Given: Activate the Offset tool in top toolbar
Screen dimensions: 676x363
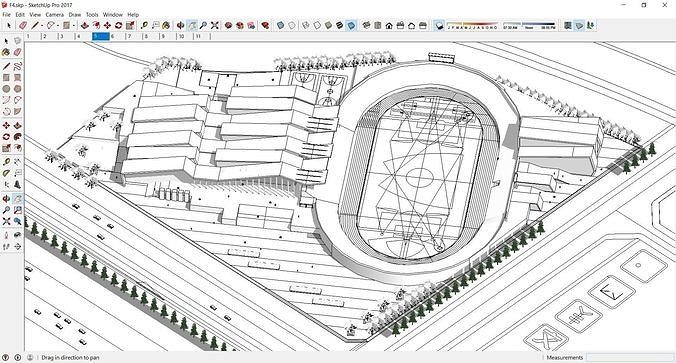Looking at the screenshot, I should coord(96,26).
